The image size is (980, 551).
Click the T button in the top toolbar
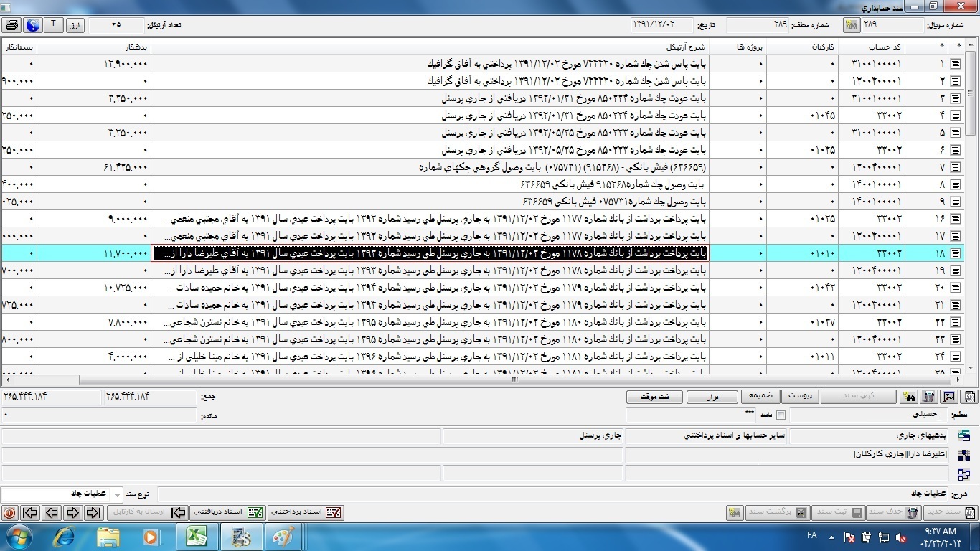(54, 25)
